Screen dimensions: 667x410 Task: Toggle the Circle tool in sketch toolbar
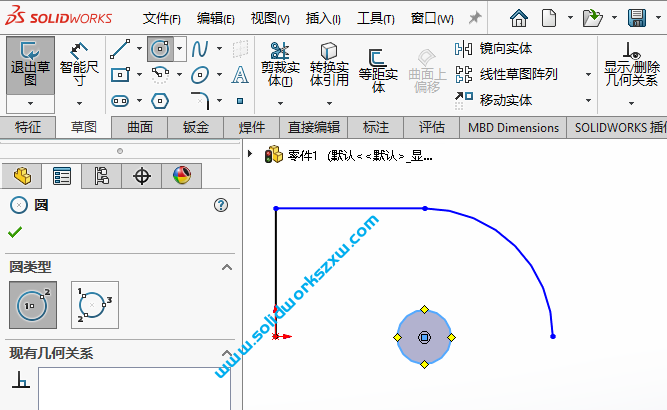(x=159, y=48)
